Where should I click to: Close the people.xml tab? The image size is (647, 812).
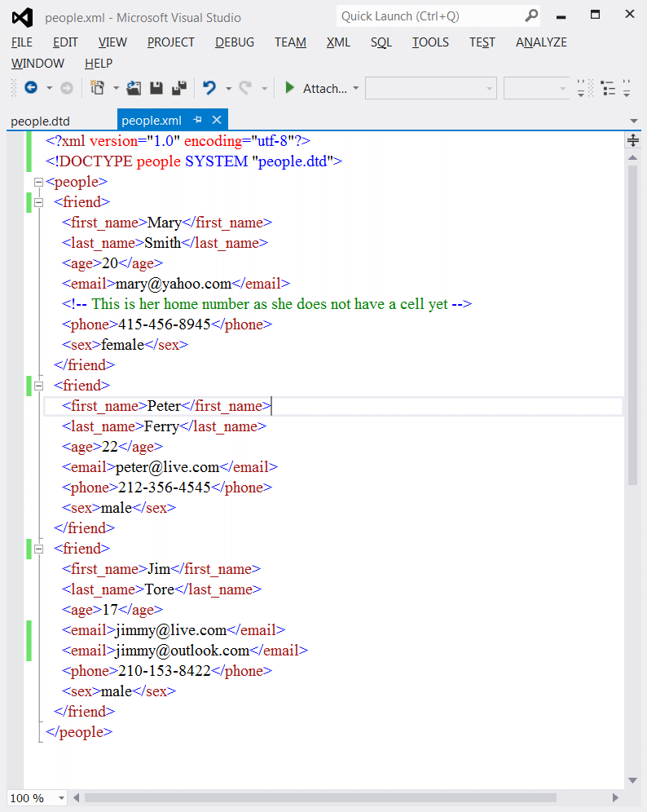pos(217,120)
